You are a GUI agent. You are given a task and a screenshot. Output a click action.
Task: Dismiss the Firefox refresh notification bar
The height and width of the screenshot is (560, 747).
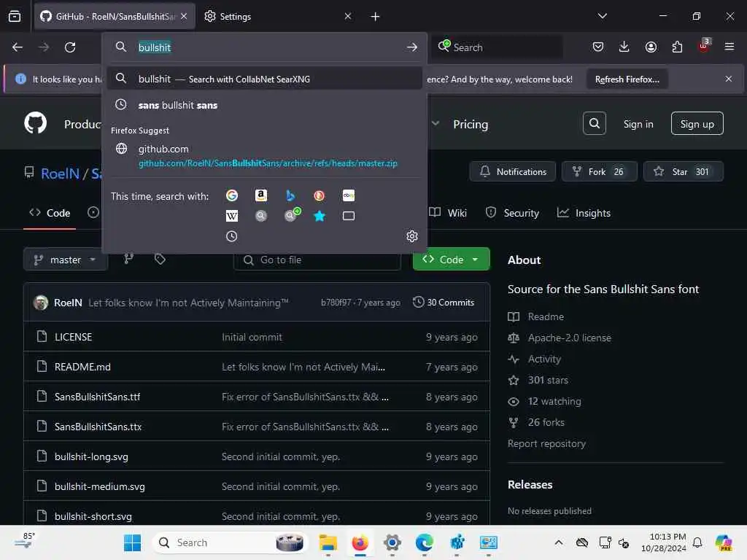(x=729, y=79)
